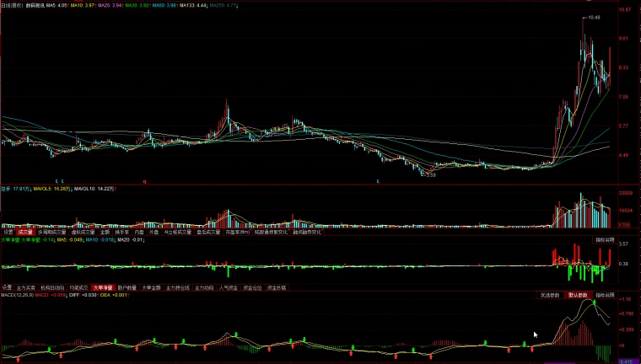Toggle 优选参数 optimized parameters for MACD
641x364 pixels.
click(x=550, y=295)
